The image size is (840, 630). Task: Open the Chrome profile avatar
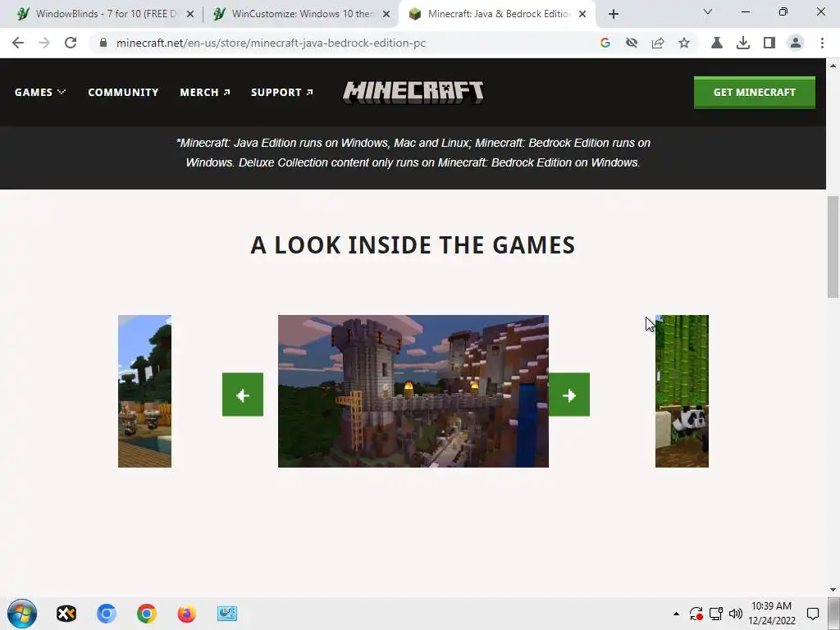(x=796, y=43)
